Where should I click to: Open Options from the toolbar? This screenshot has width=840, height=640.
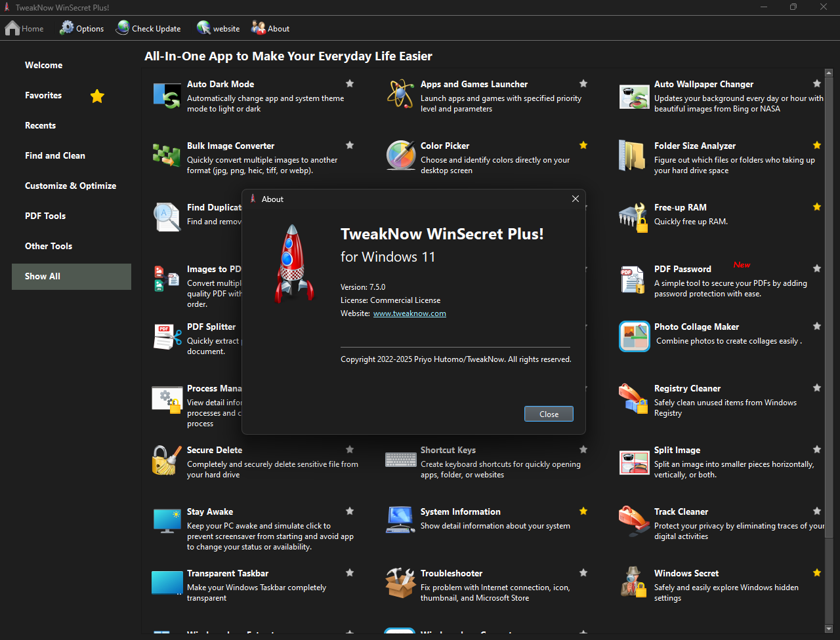point(81,28)
